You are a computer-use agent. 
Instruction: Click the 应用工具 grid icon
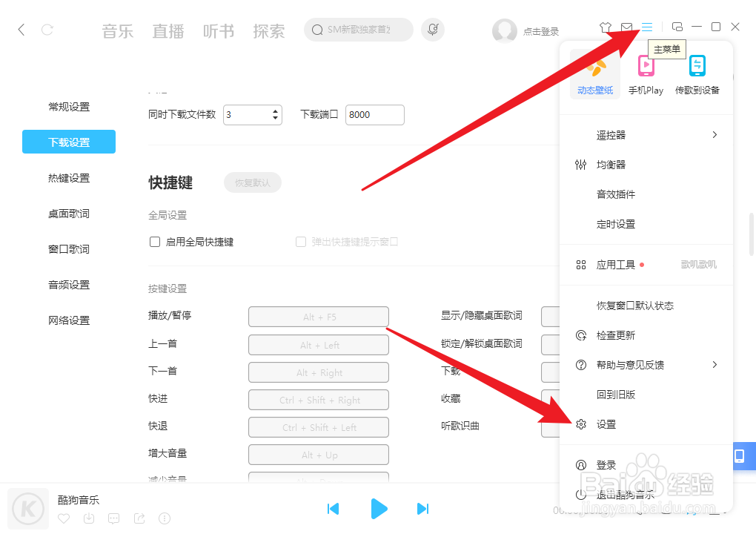coord(581,265)
